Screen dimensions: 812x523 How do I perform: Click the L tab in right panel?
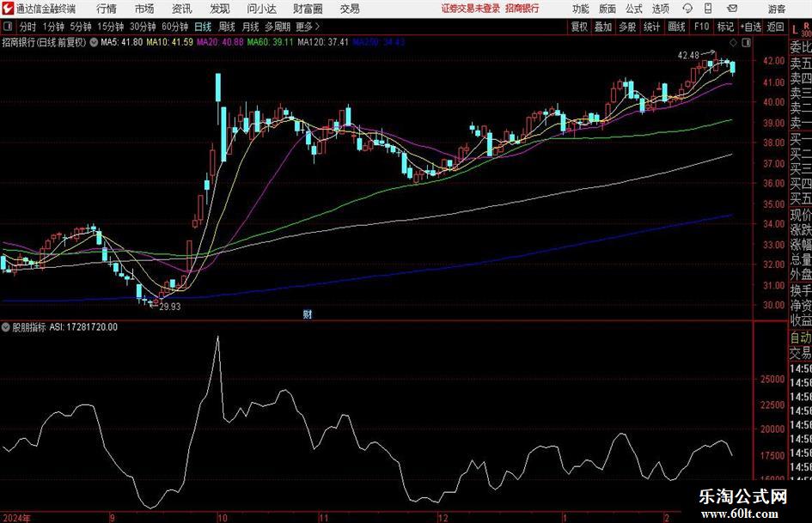point(795,30)
